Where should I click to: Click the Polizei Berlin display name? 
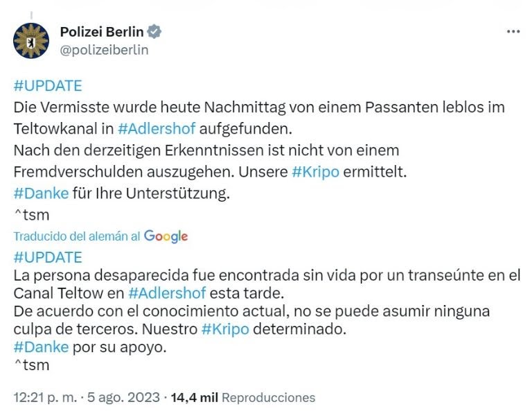click(102, 32)
